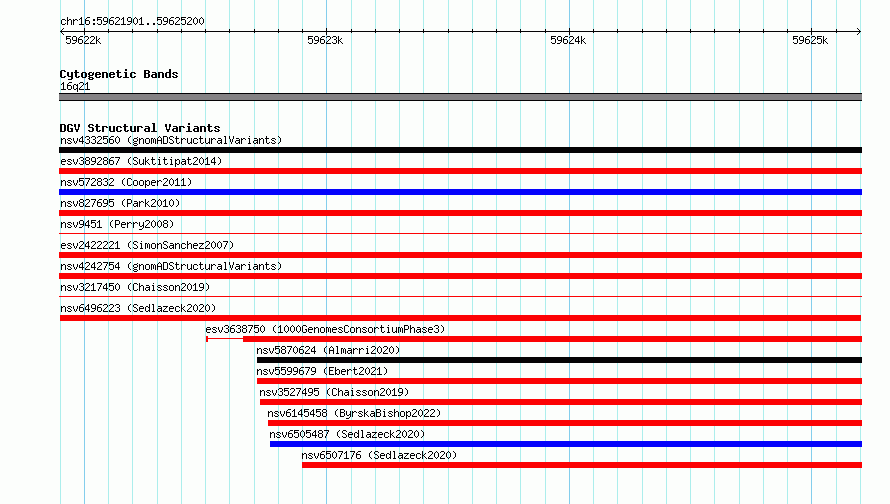Click the red bar for nsv4242754
Viewport: 890px width, 504px height.
coord(460,276)
